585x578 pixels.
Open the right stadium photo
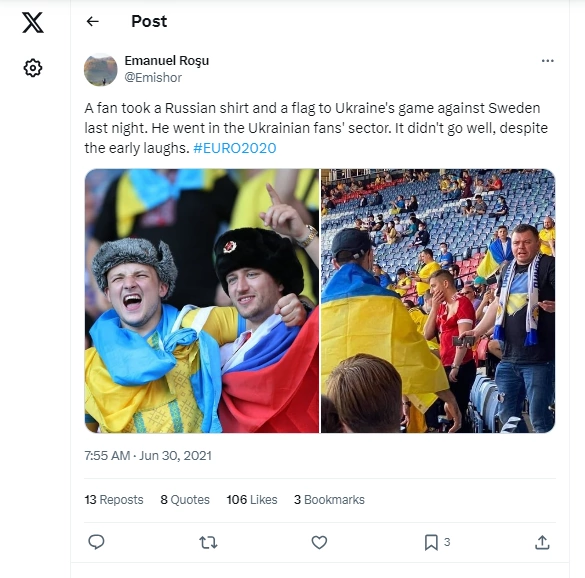[438, 301]
